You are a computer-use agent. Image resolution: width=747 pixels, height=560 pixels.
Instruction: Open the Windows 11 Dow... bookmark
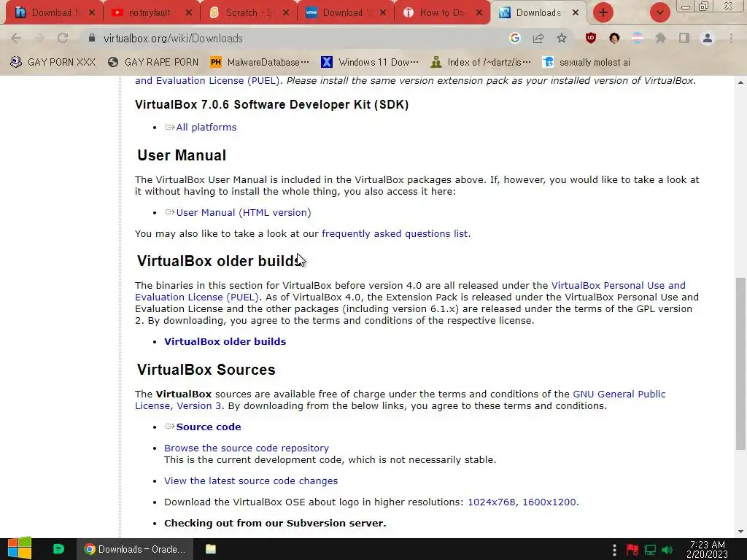pyautogui.click(x=370, y=62)
